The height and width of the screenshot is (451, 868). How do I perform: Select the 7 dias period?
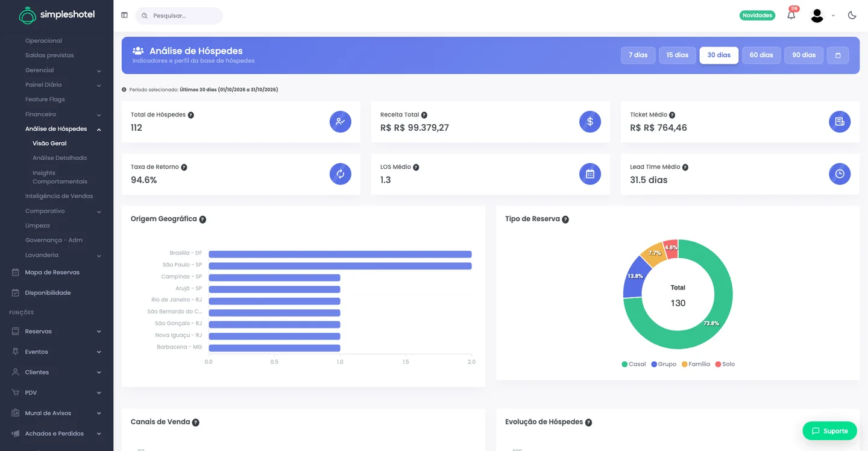click(638, 55)
